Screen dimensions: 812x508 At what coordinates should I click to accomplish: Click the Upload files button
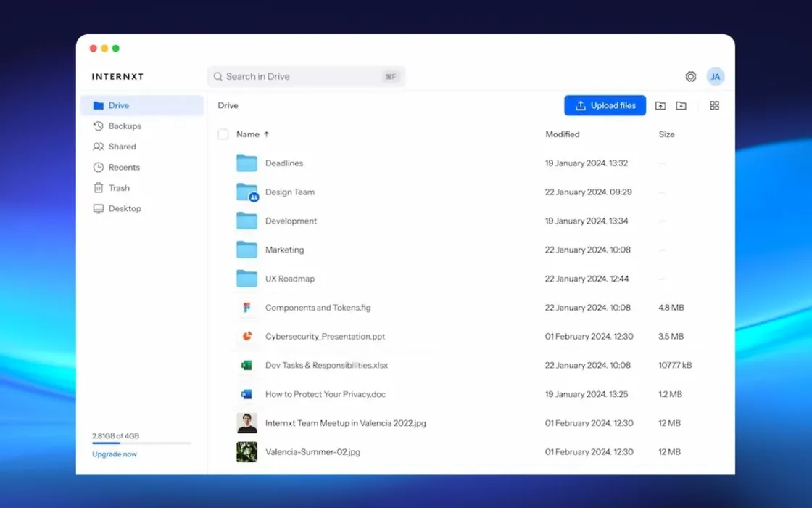(x=605, y=105)
